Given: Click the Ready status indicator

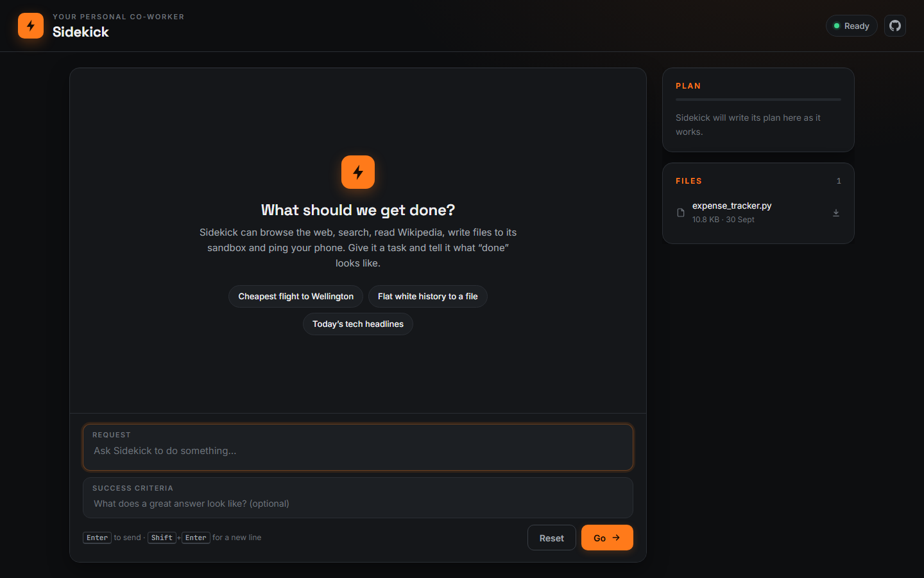Looking at the screenshot, I should point(851,26).
